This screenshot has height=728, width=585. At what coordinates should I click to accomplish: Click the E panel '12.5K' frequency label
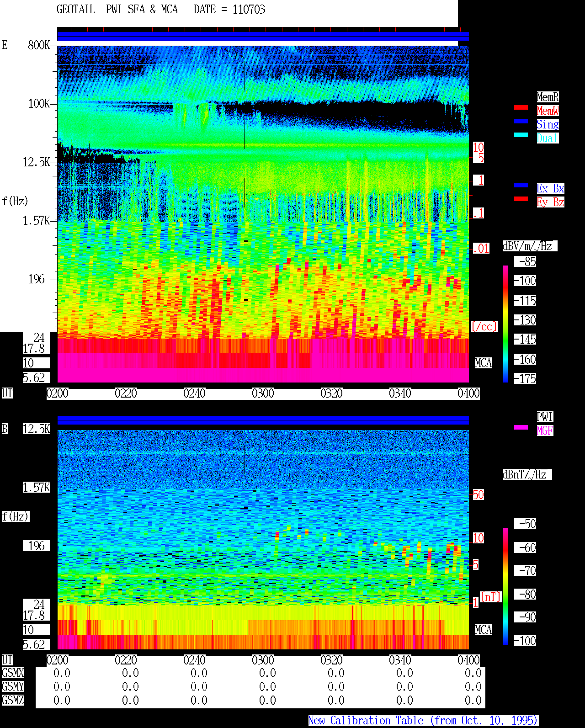click(37, 162)
